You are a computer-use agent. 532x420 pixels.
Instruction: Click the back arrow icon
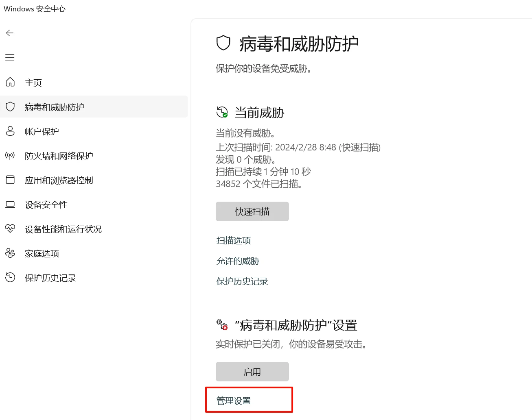(10, 33)
